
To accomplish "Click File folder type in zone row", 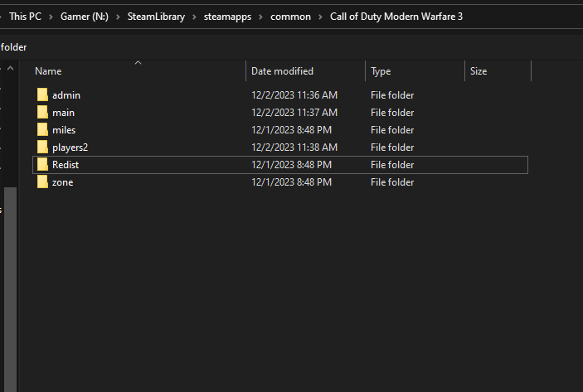I will click(392, 182).
